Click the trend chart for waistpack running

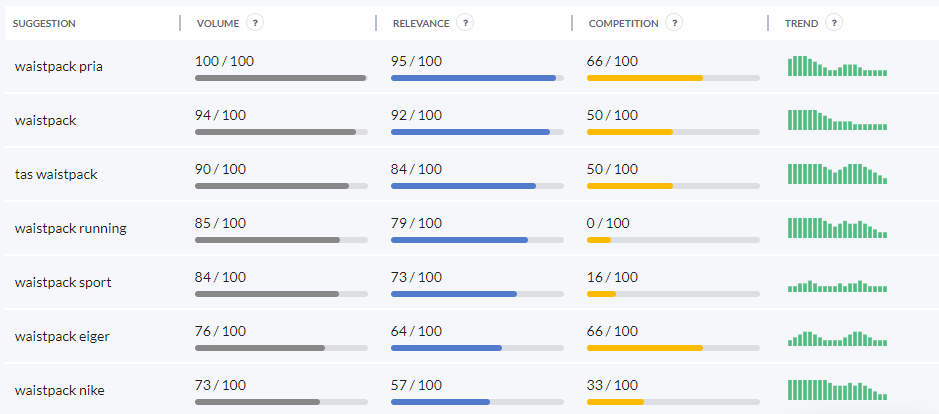coord(837,227)
